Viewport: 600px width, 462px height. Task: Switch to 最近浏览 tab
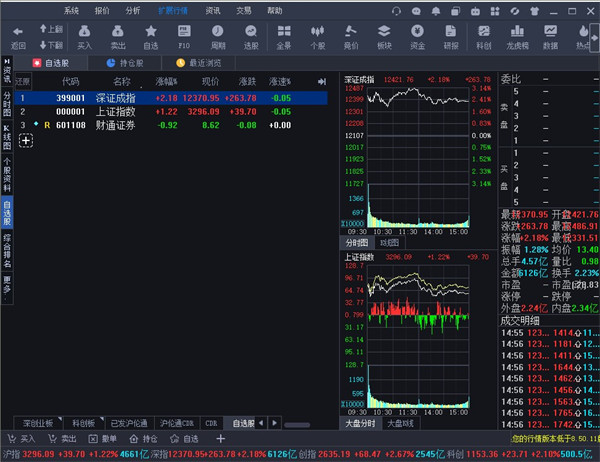(x=199, y=63)
